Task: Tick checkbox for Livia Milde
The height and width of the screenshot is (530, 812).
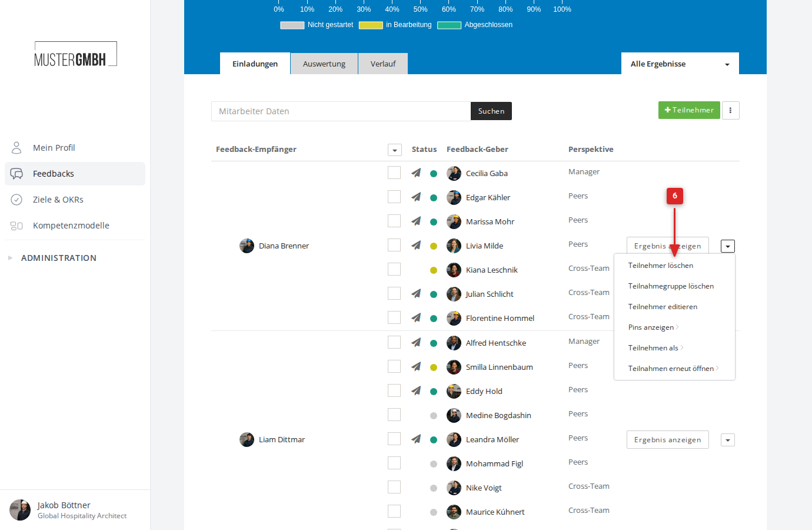Action: pyautogui.click(x=394, y=245)
